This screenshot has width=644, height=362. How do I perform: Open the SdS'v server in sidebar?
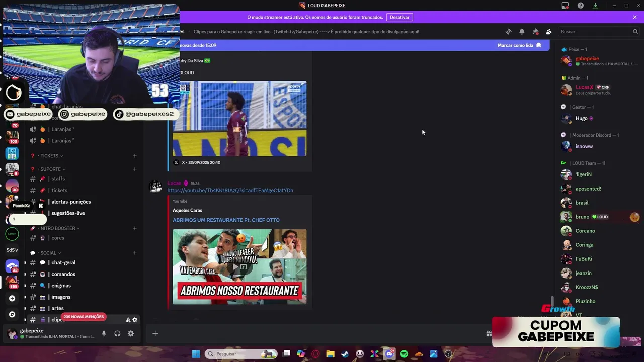point(12,250)
